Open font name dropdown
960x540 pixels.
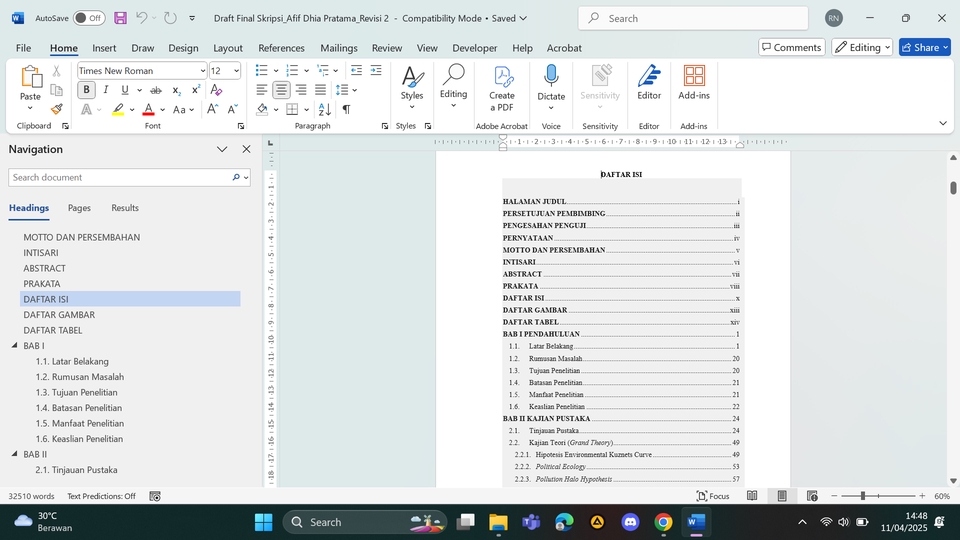coord(203,70)
